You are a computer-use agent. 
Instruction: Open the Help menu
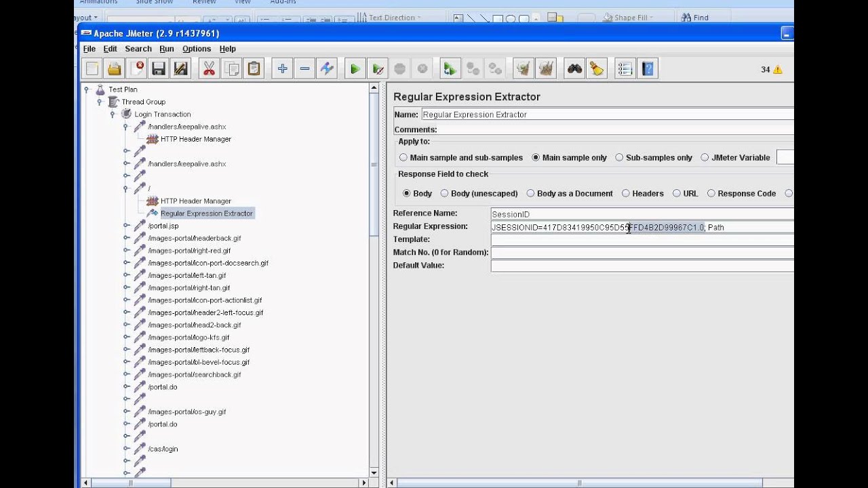pos(228,49)
